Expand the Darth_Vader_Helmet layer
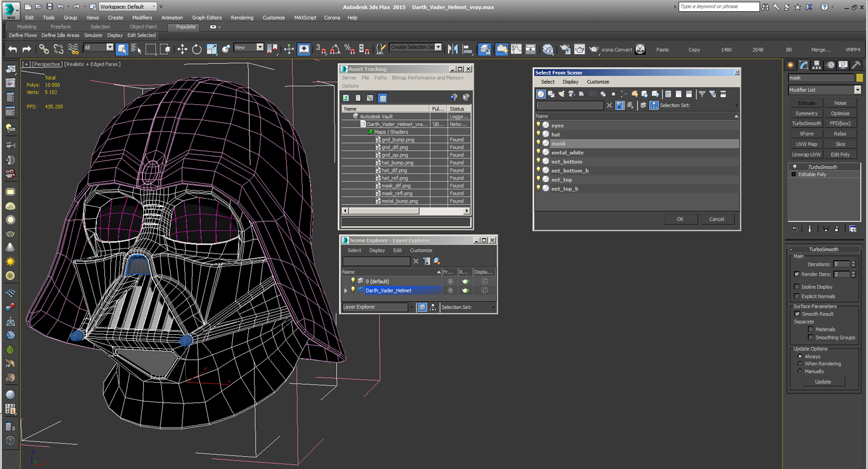The width and height of the screenshot is (868, 469). [x=345, y=290]
